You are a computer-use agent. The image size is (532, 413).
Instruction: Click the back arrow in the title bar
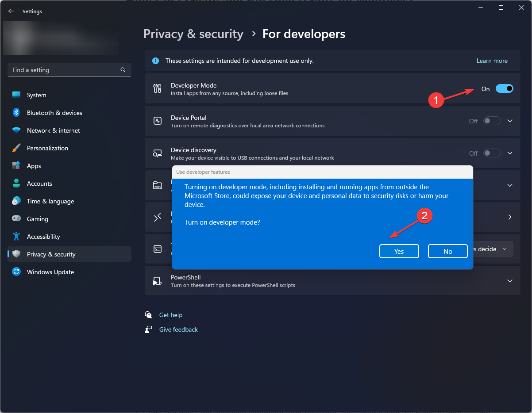coord(11,11)
